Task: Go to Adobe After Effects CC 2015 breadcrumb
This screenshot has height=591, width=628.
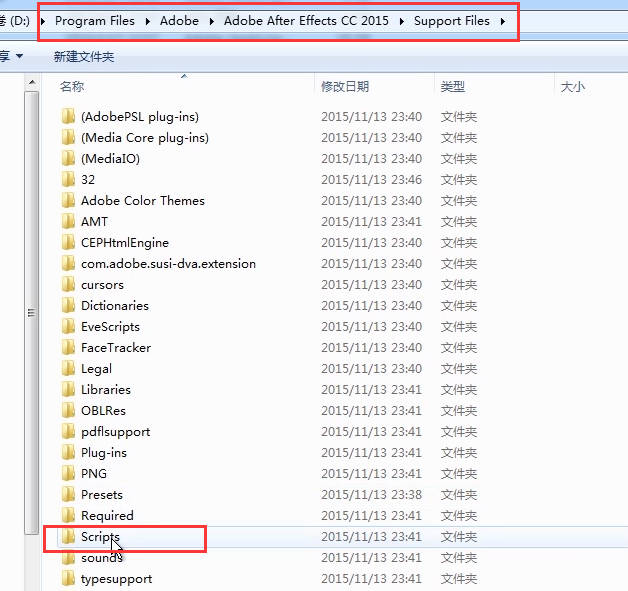Action: point(306,21)
